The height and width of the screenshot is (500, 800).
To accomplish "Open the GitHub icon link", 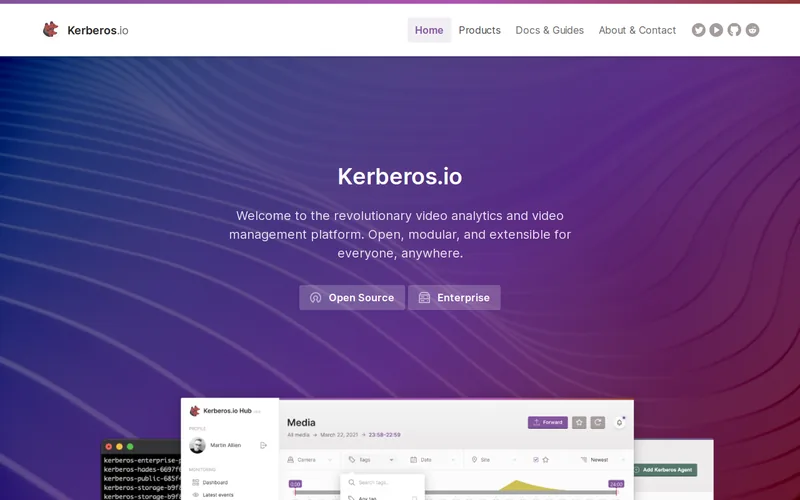I will [x=734, y=30].
